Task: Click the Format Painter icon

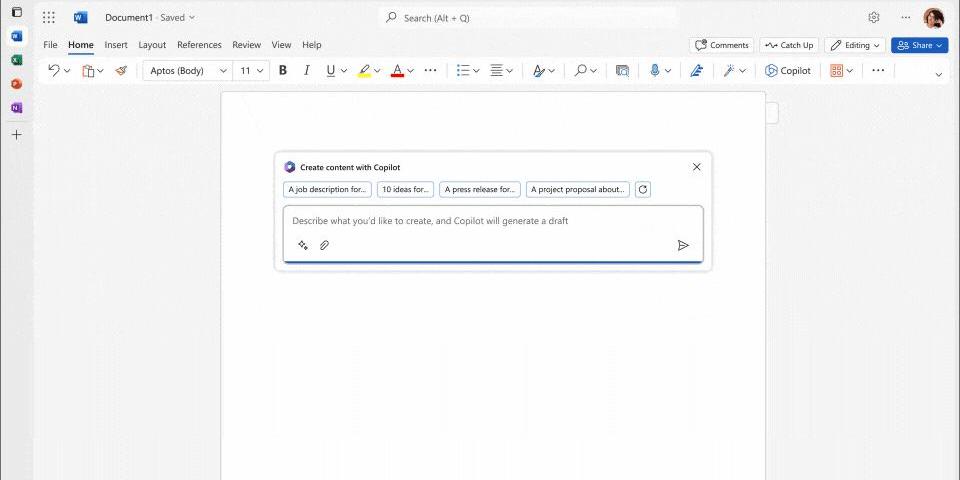Action: [121, 71]
